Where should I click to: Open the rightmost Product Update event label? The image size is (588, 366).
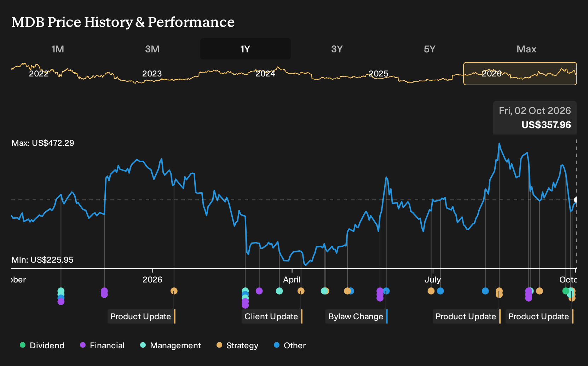click(540, 316)
